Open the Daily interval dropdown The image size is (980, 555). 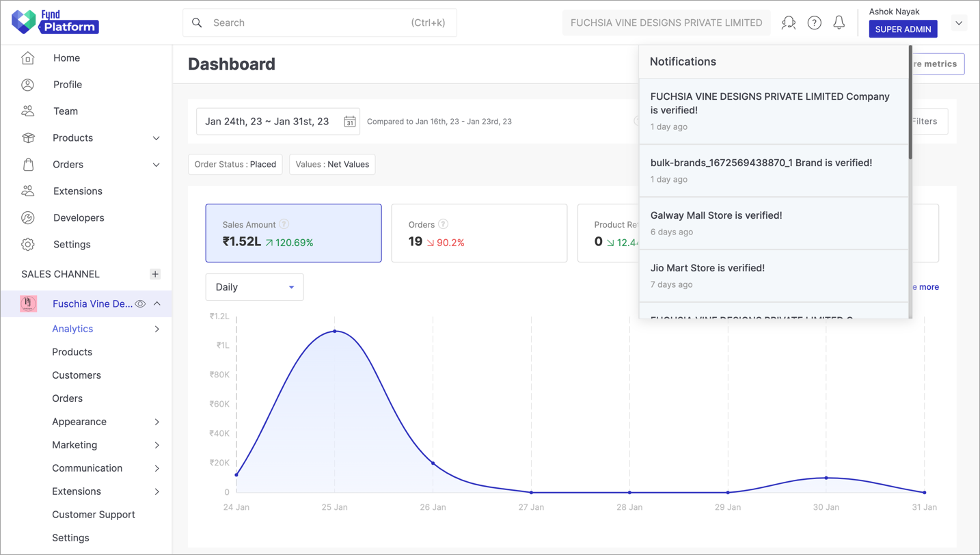coord(254,287)
